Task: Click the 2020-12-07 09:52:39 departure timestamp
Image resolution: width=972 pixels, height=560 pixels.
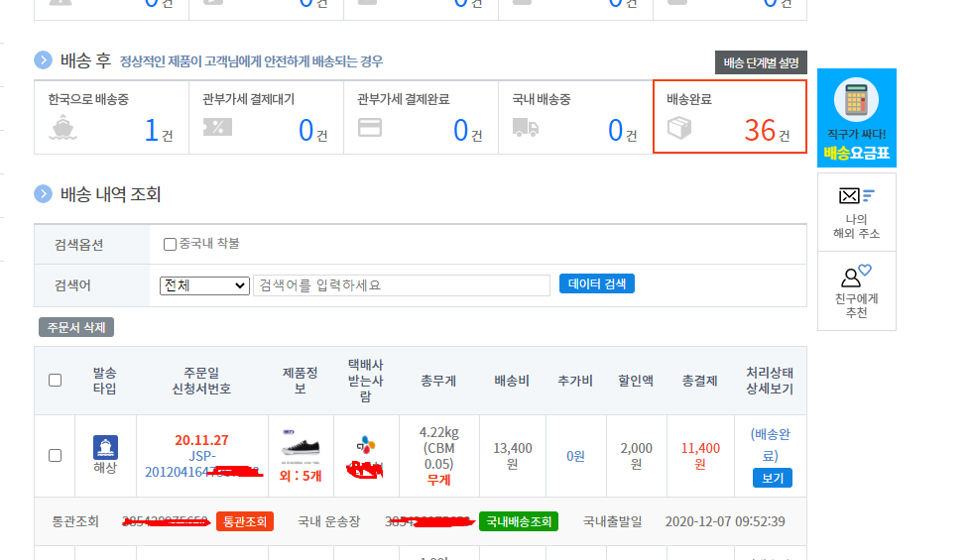Action: [725, 521]
